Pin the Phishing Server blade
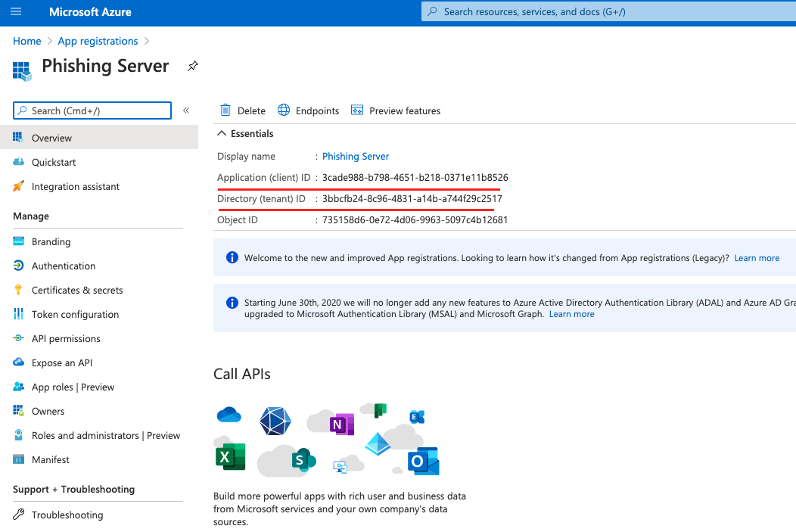796x532 pixels. tap(192, 66)
